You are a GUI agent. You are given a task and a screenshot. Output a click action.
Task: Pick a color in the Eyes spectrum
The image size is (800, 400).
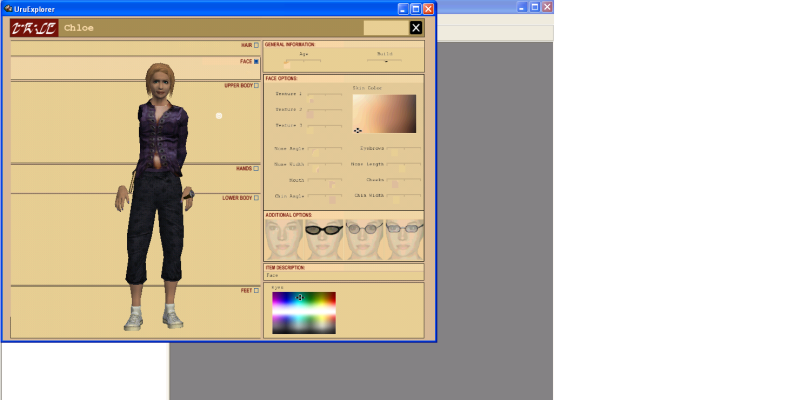coord(304,313)
